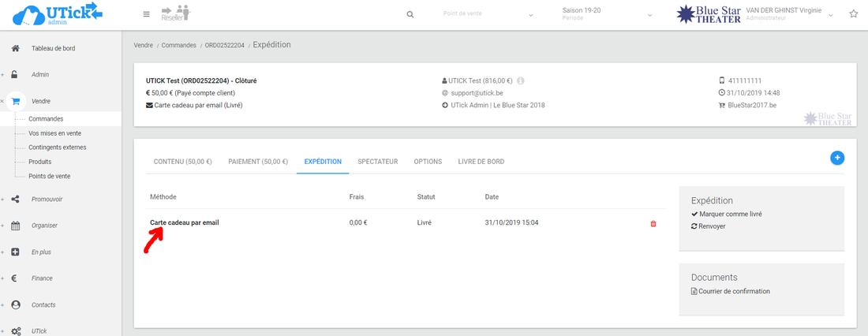Open Tableau de bord home icon
This screenshot has width=868, height=336.
15,48
